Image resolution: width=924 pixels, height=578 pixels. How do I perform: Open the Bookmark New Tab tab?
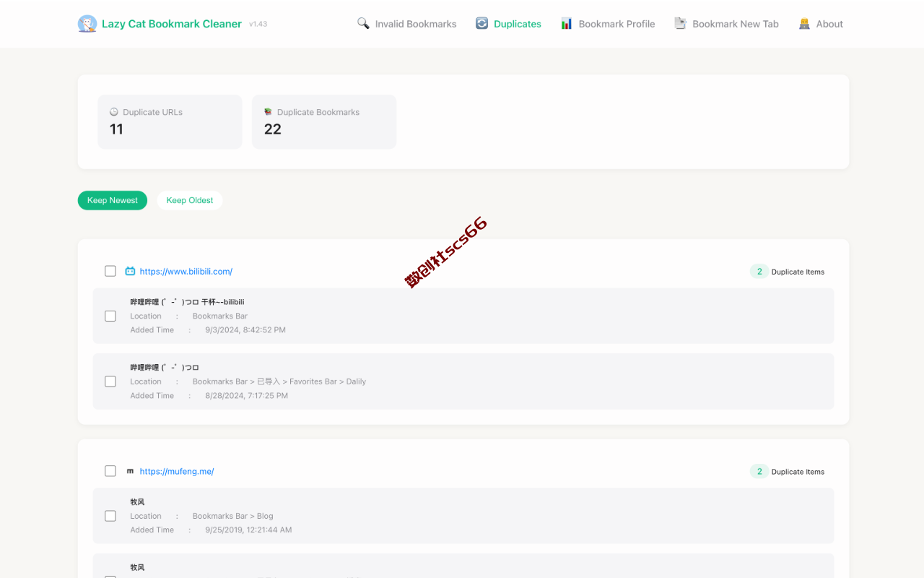click(x=726, y=24)
